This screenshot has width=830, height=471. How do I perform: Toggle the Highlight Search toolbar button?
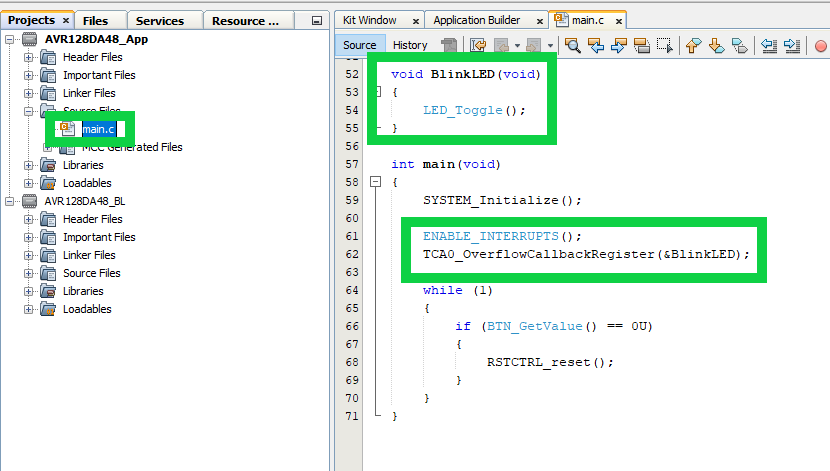[642, 45]
